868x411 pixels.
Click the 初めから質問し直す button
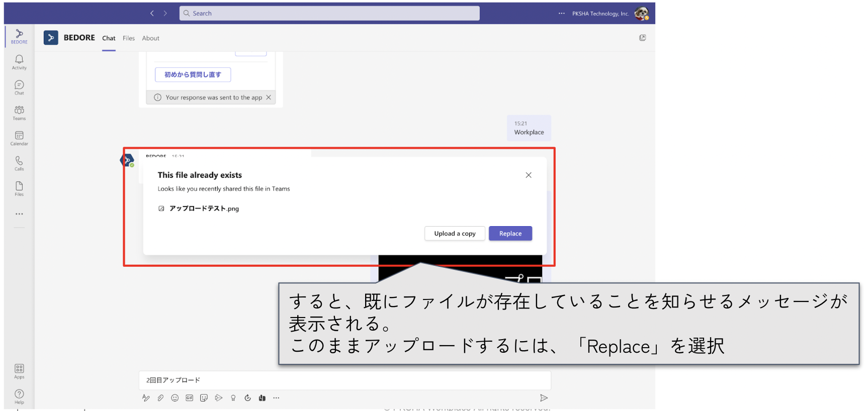[193, 74]
